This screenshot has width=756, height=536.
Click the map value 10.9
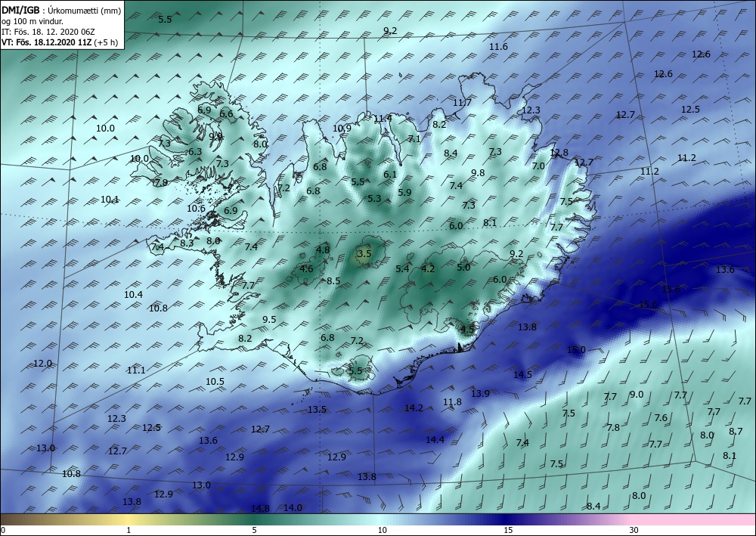point(342,129)
